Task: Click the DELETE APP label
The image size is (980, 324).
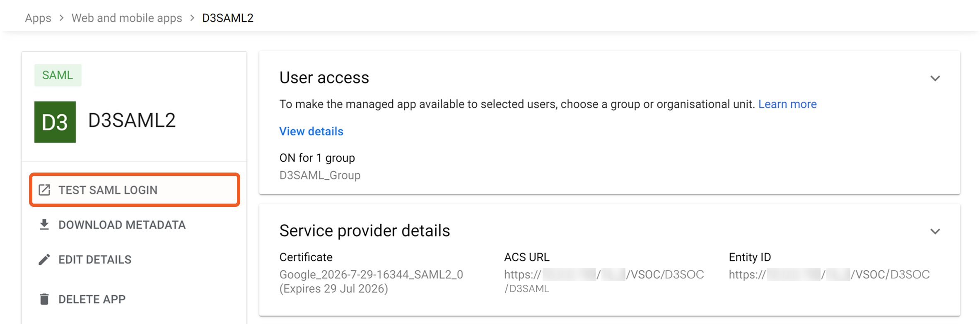Action: pyautogui.click(x=92, y=299)
